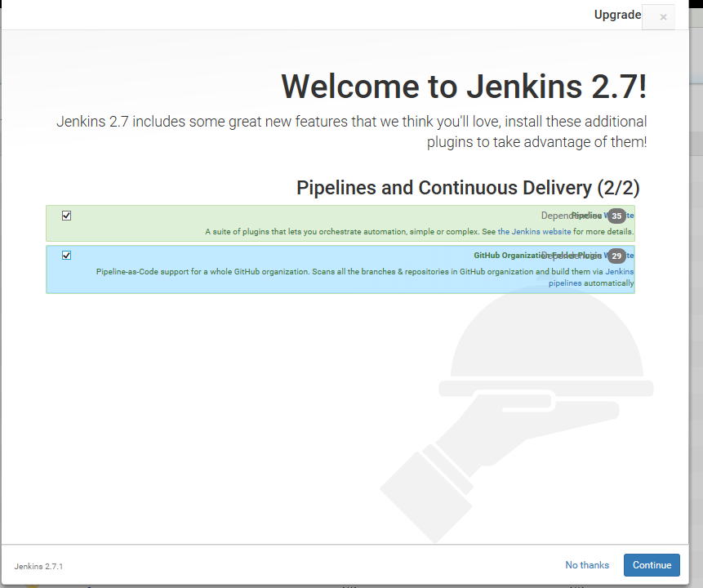Uncheck the Pipeline plugin checkbox
Viewport: 703px width, 588px height.
[x=67, y=216]
